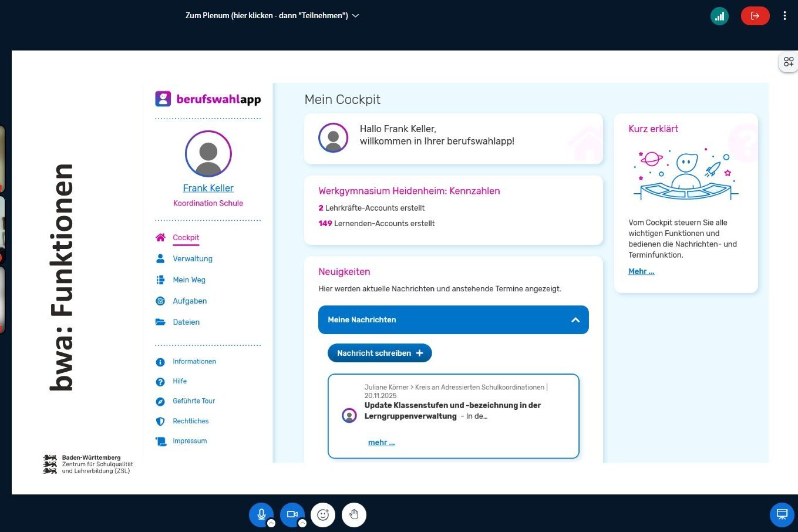Click the Baden-Württemberg ZSL logo
This screenshot has width=798, height=532.
88,464
